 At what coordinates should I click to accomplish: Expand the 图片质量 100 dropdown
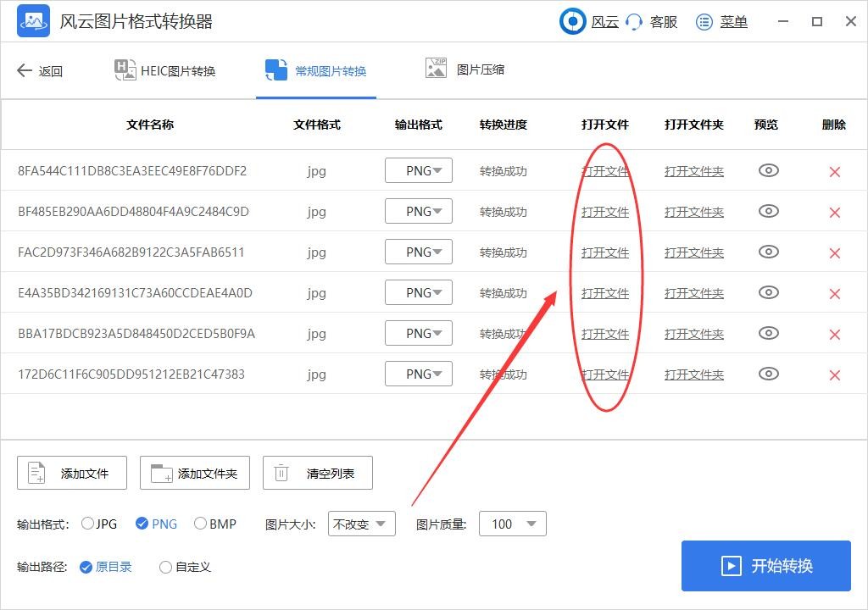513,524
